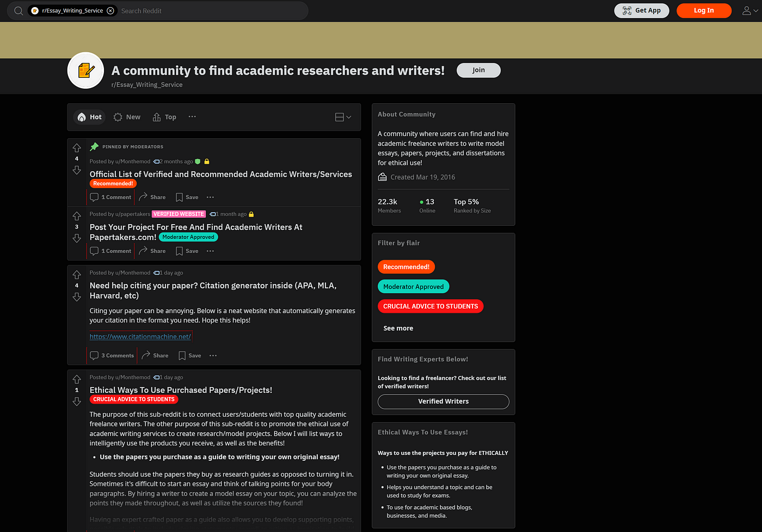Save the Official List post
762x532 pixels.
[x=187, y=197]
